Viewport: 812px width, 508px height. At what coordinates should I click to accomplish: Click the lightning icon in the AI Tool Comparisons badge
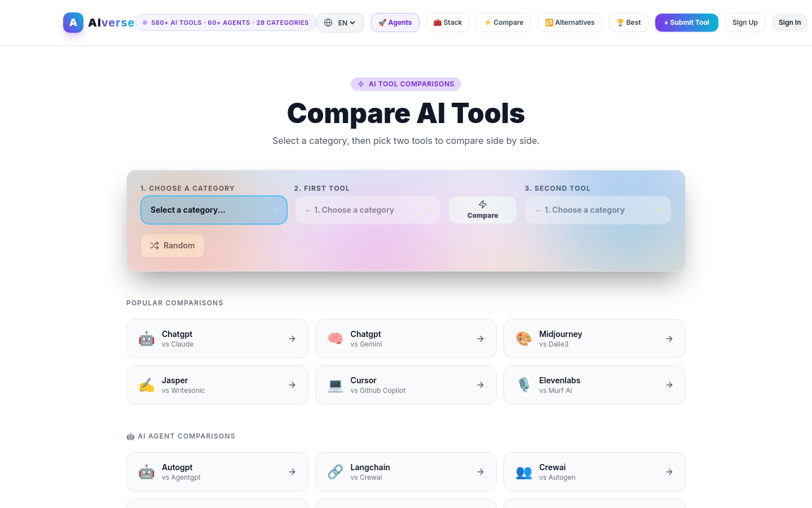(361, 84)
